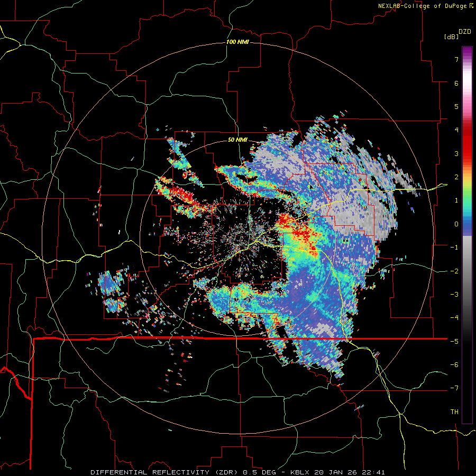Click the 1 value on the color scale
Viewport: 476px width, 476px height.
(x=456, y=200)
